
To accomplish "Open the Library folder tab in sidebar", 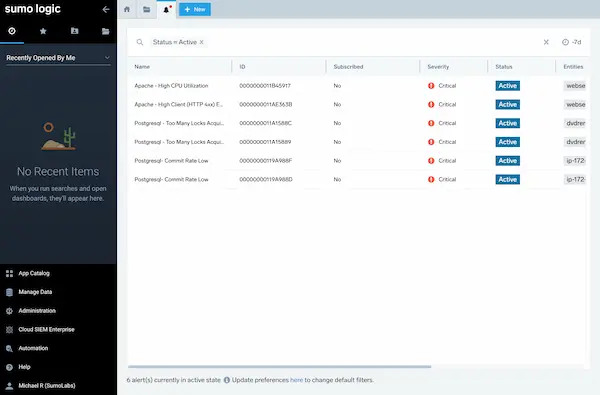I will coord(106,31).
